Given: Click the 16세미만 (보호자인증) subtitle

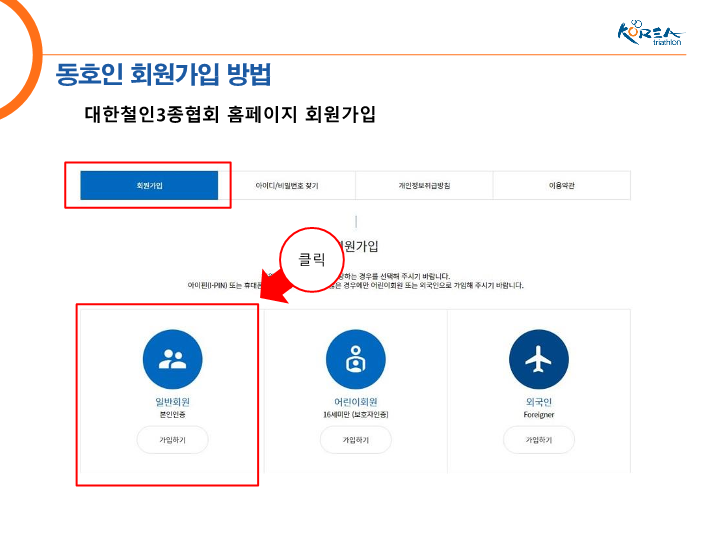Looking at the screenshot, I should [355, 415].
